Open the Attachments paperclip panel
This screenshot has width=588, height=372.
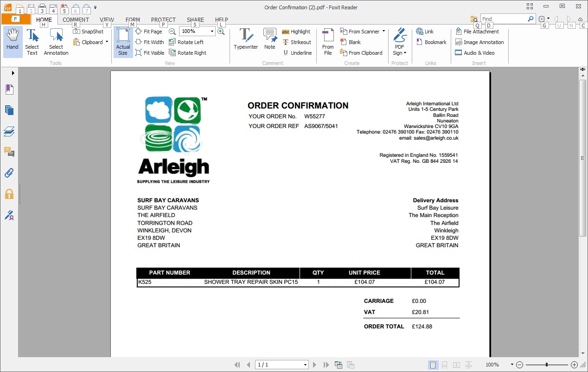click(9, 173)
